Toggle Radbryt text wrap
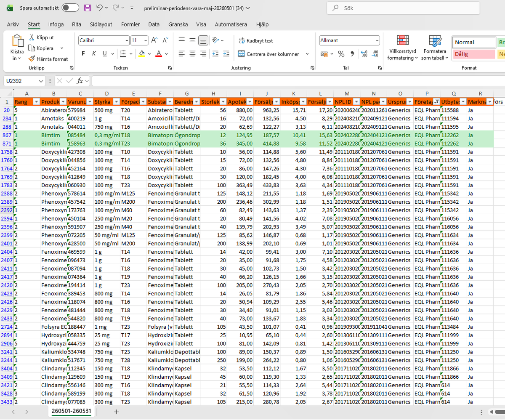505x420 pixels. (256, 41)
